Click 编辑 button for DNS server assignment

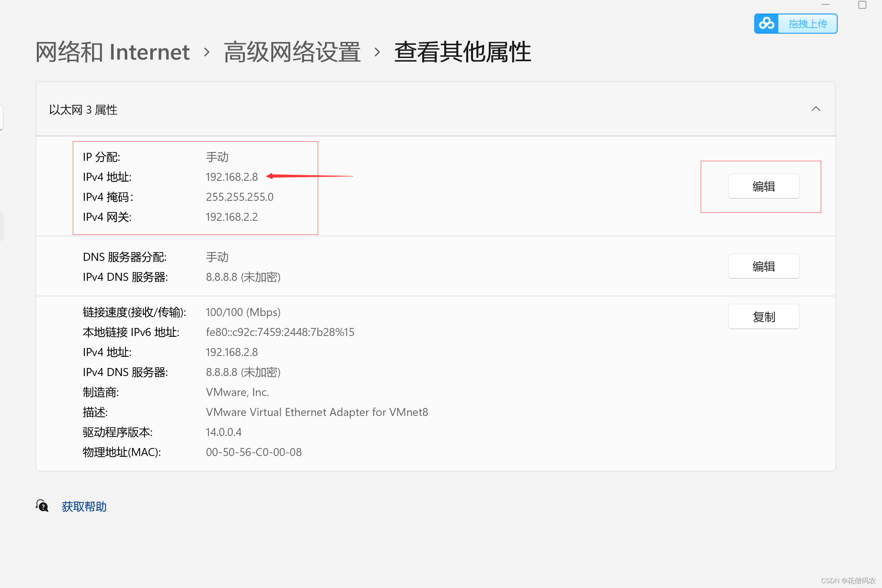tap(764, 266)
